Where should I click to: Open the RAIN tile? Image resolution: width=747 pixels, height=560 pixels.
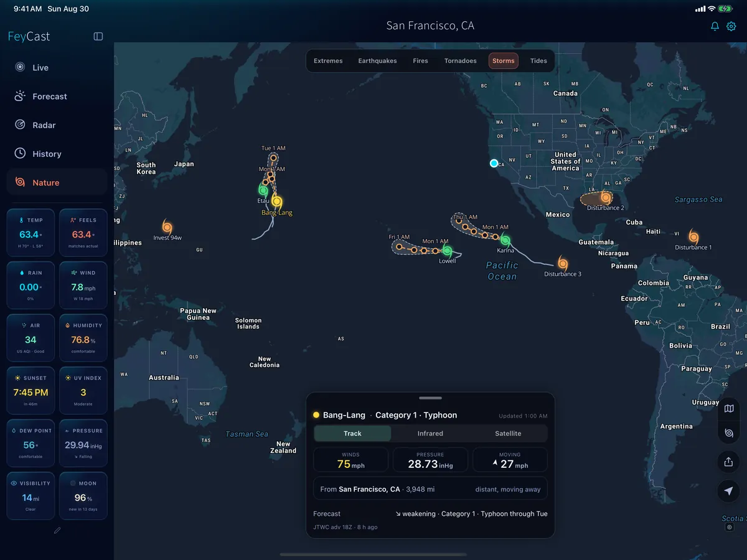[31, 285]
